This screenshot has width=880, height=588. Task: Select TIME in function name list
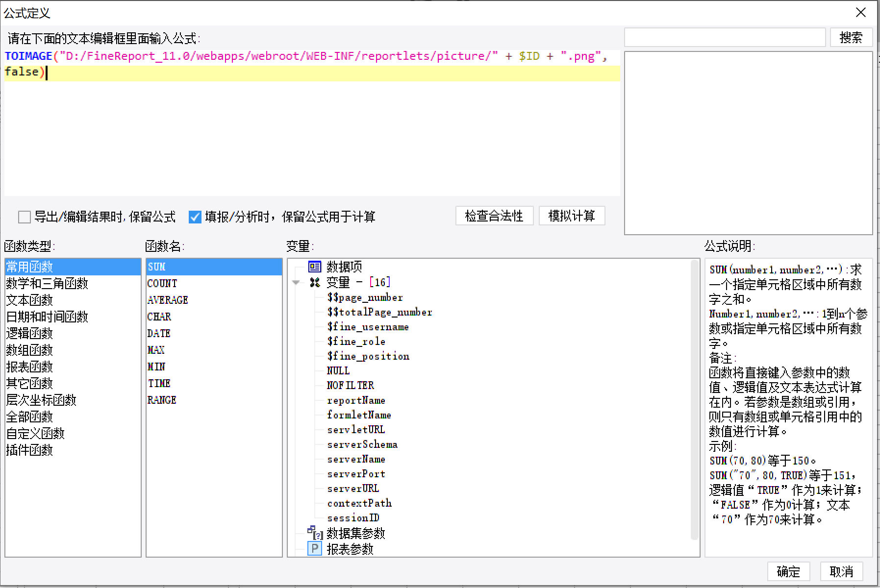pos(214,384)
